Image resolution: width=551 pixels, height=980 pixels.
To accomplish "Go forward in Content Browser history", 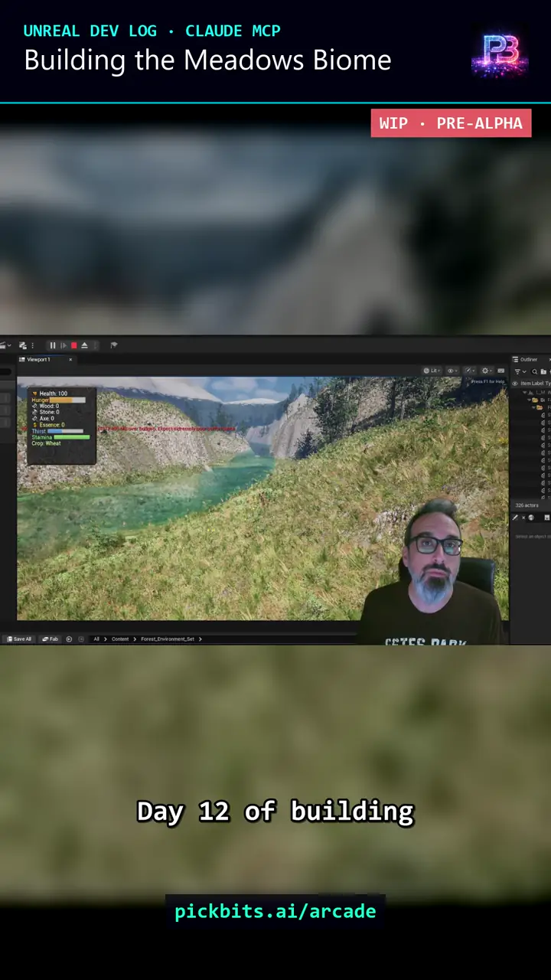I will (x=81, y=639).
